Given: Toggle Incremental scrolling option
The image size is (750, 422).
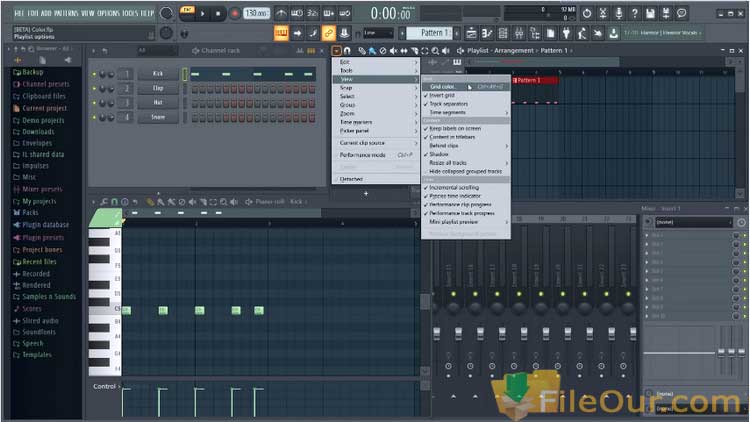Looking at the screenshot, I should coord(466,188).
